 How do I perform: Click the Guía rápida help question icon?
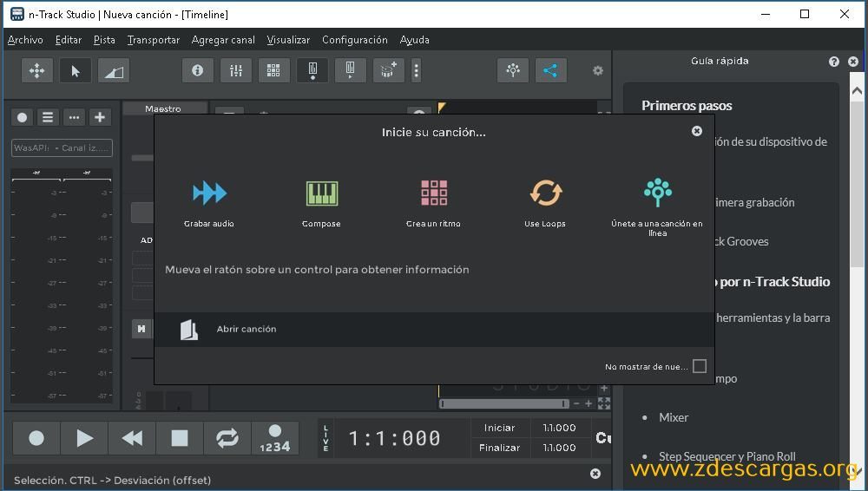click(834, 62)
